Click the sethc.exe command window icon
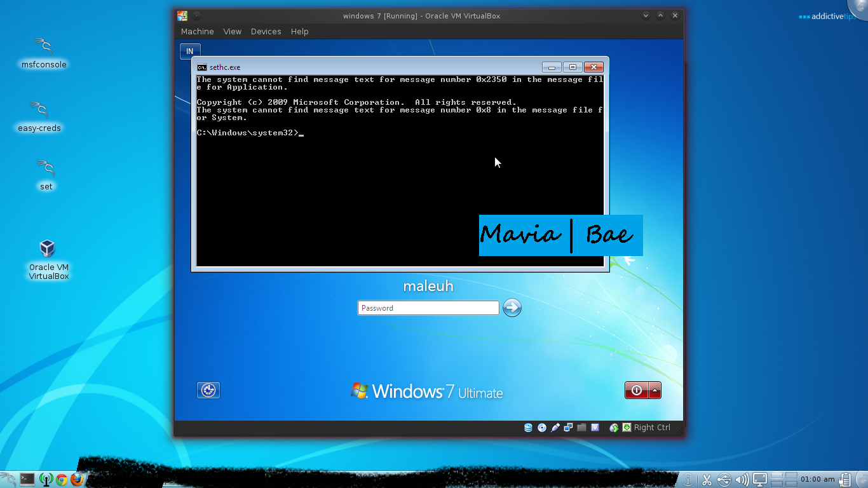868x488 pixels. 202,67
